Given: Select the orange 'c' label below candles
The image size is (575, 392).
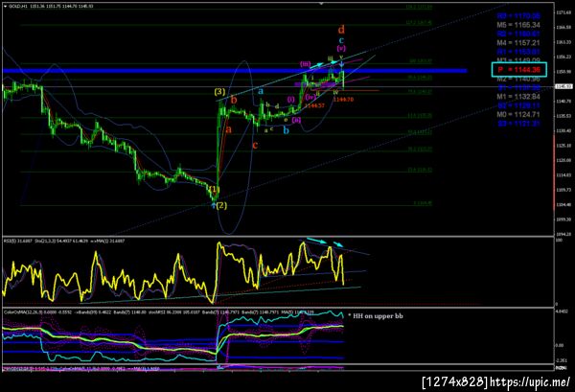Looking at the screenshot, I should [x=255, y=146].
